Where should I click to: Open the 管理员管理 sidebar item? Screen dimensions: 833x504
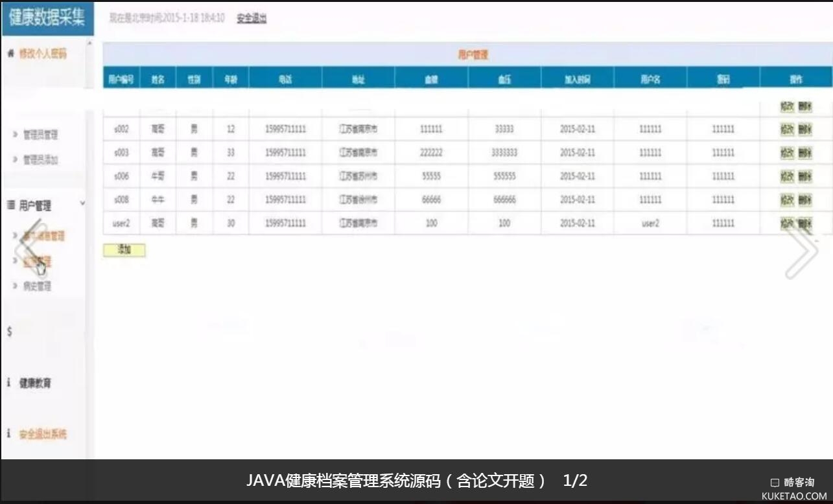pyautogui.click(x=41, y=135)
